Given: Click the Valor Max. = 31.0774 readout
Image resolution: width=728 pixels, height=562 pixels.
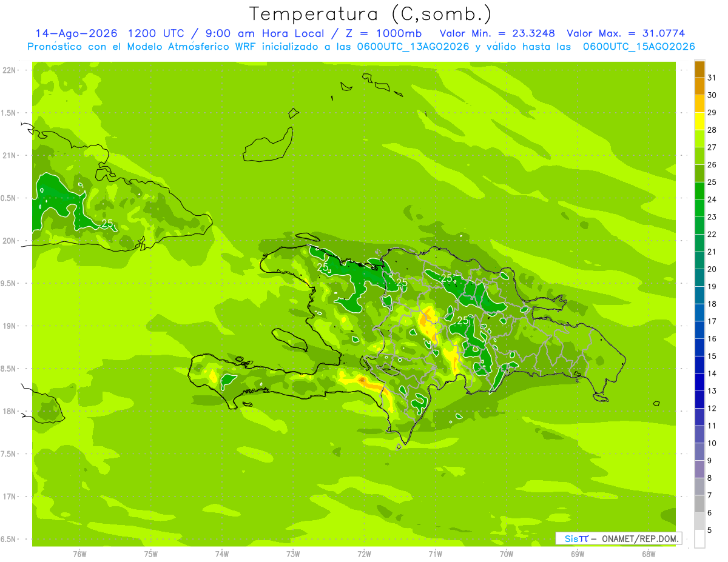Looking at the screenshot, I should [x=625, y=33].
